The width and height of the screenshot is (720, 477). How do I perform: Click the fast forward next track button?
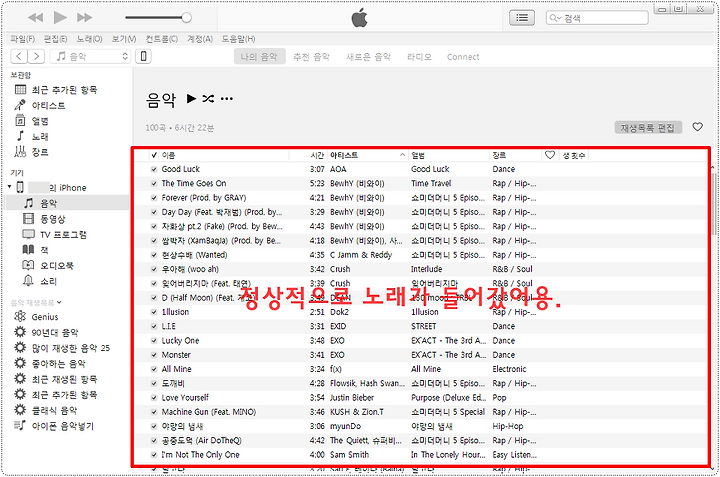(x=84, y=18)
